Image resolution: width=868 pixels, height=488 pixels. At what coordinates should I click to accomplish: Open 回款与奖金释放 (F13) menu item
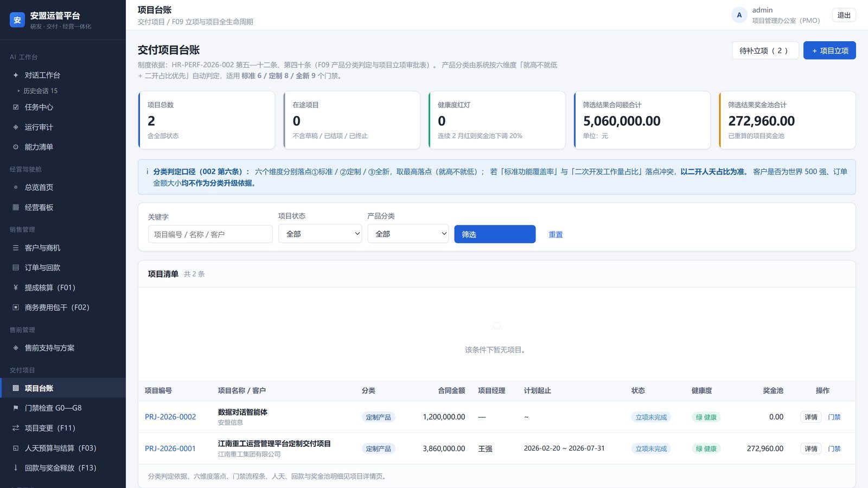click(x=63, y=468)
